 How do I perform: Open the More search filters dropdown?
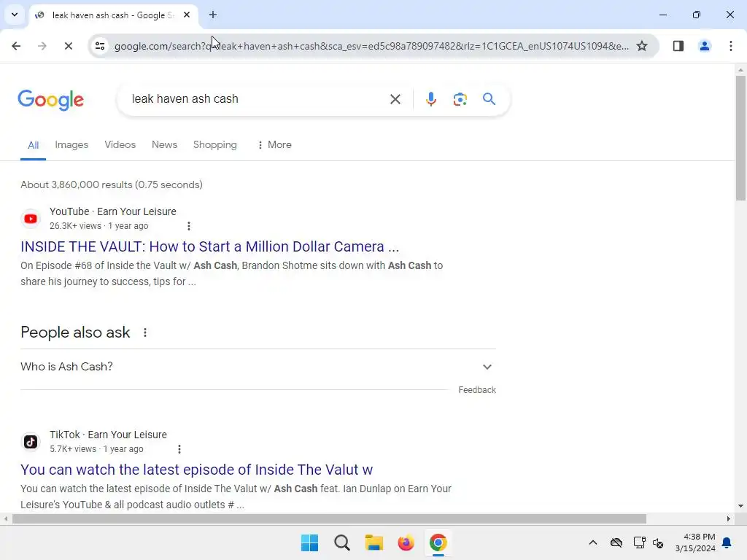click(274, 145)
